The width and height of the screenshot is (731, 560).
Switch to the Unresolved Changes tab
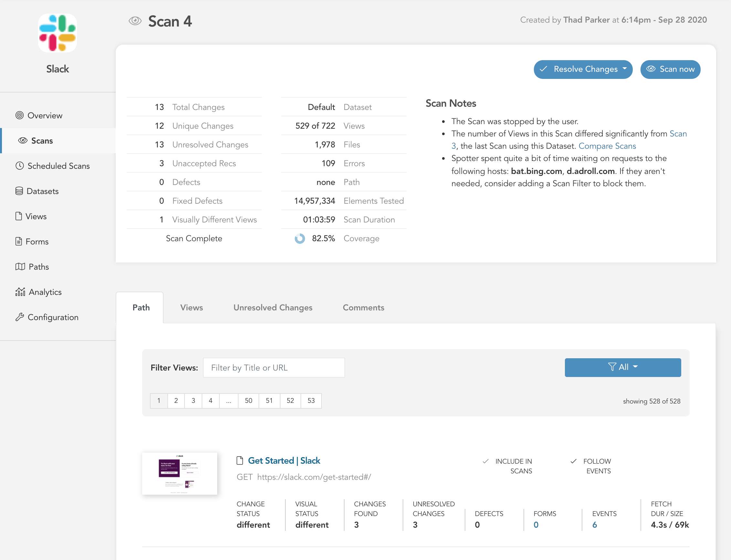[272, 307]
